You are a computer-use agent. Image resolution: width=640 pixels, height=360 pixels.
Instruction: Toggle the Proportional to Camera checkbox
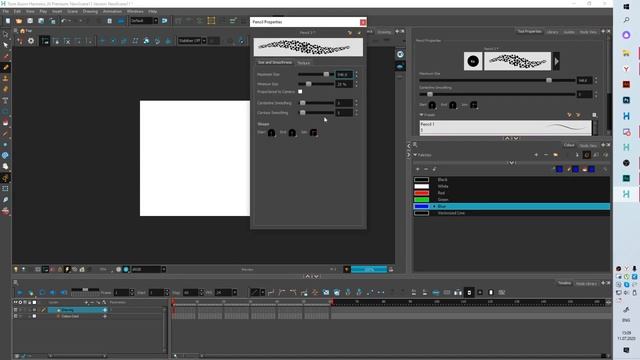[300, 92]
